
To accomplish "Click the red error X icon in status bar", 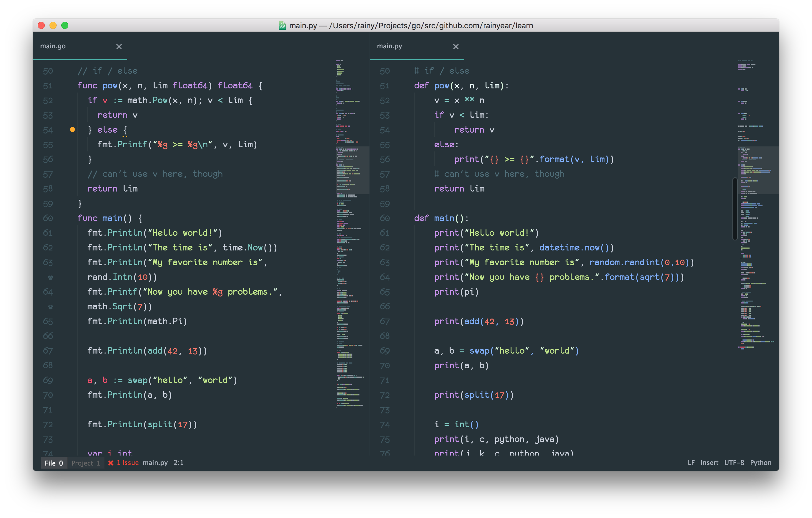I will point(111,463).
